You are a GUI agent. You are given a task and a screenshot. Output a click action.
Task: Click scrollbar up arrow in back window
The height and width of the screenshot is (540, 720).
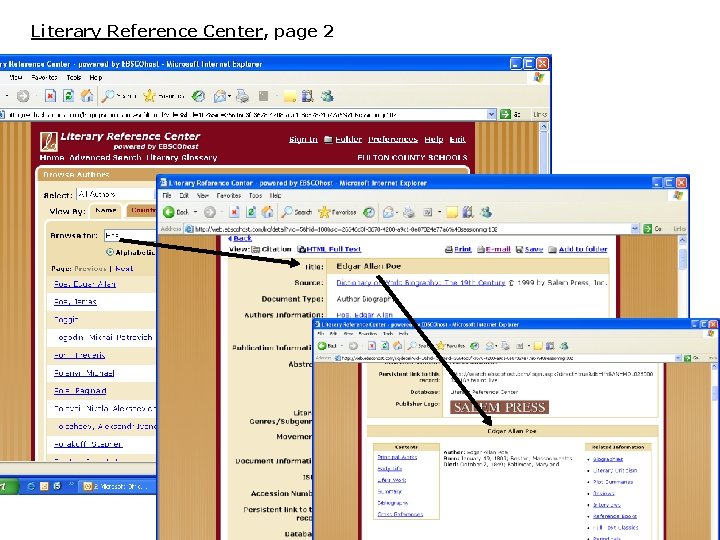click(544, 126)
